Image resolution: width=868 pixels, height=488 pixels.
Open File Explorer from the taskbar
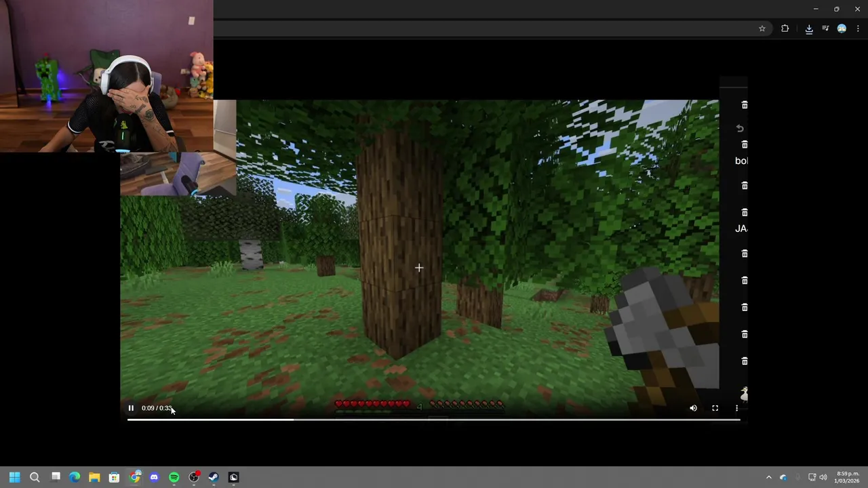click(94, 477)
